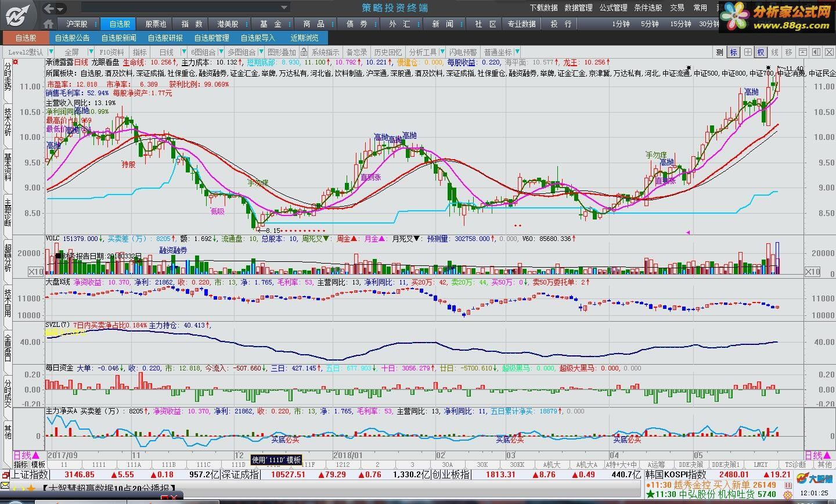Toggle the 权 adjustment icon

[761, 52]
